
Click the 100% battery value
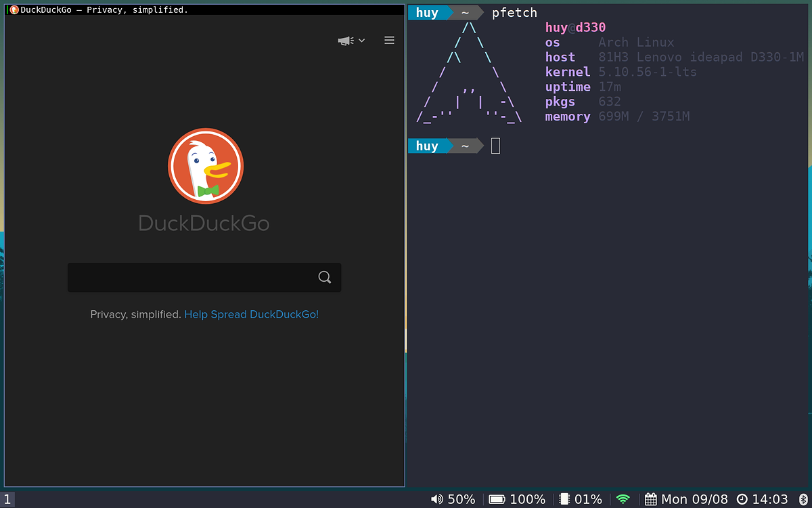coord(527,499)
